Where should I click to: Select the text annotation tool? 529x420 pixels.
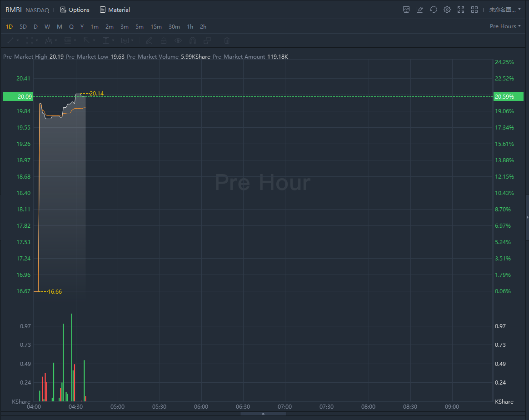[x=125, y=40]
